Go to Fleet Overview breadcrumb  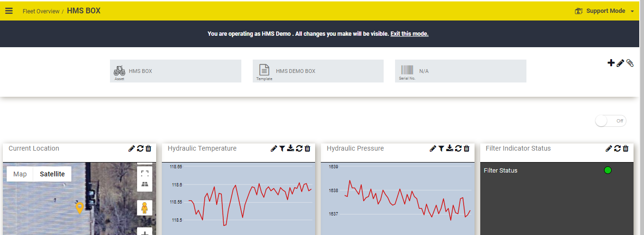[41, 11]
